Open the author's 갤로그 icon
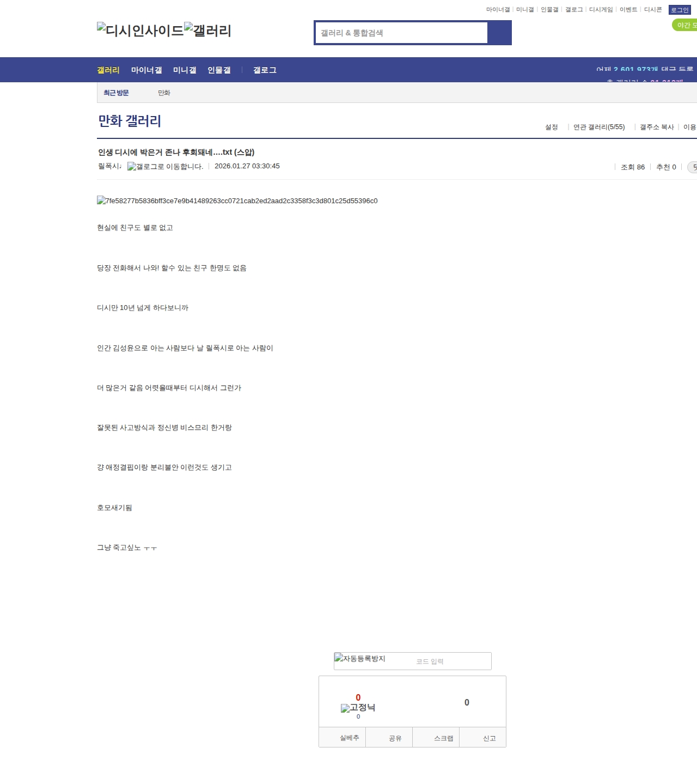Screen dimensions: 697x784 [165, 167]
